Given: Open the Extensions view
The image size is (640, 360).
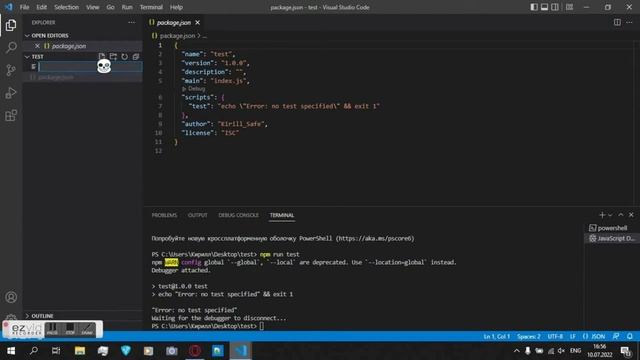Looking at the screenshot, I should (x=11, y=116).
